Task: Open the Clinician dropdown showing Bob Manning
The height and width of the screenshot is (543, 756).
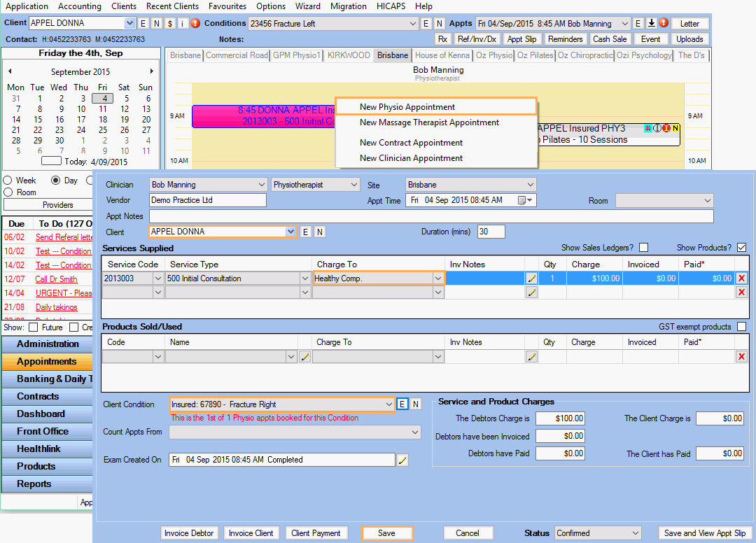Action: (262, 184)
